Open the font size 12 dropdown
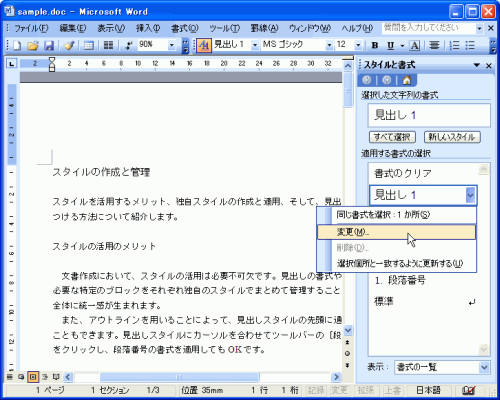Image resolution: width=500 pixels, height=400 pixels. (x=358, y=45)
